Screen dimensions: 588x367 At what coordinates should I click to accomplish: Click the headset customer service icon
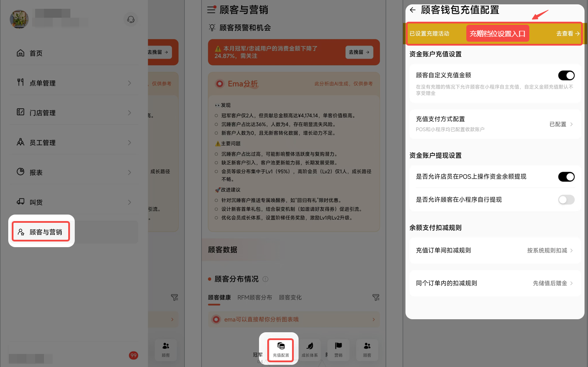click(130, 20)
